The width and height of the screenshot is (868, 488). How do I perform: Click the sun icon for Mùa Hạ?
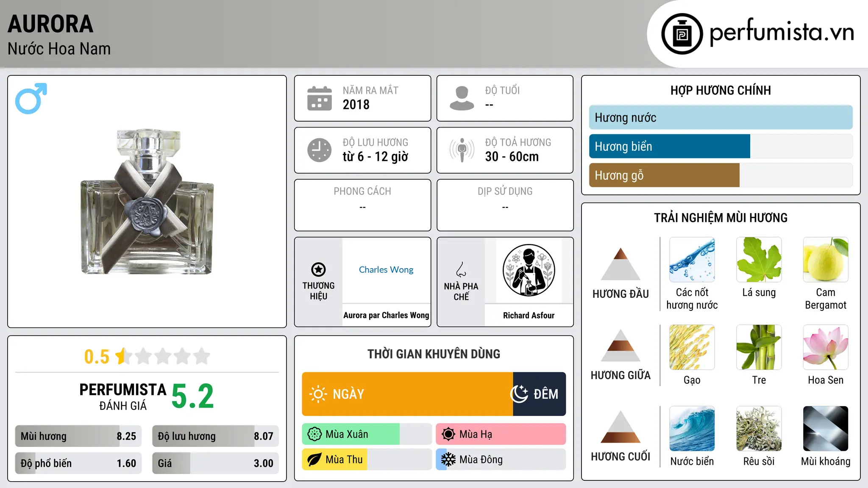pos(448,434)
